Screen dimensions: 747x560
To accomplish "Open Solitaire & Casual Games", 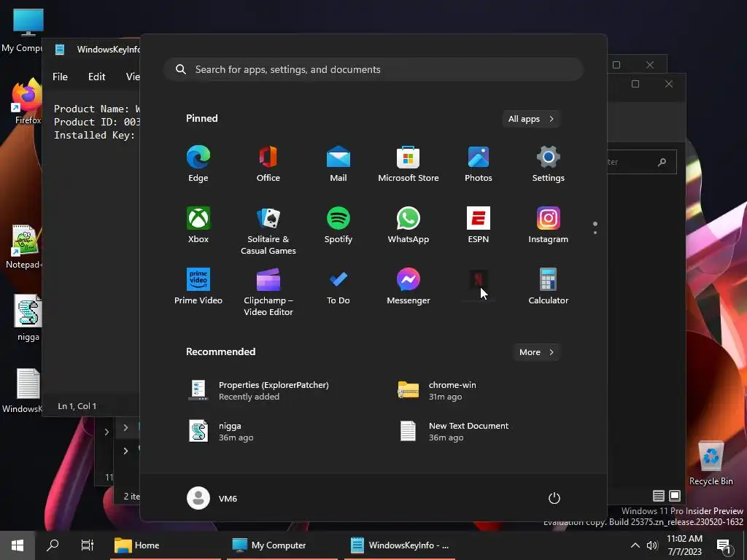I will [268, 231].
